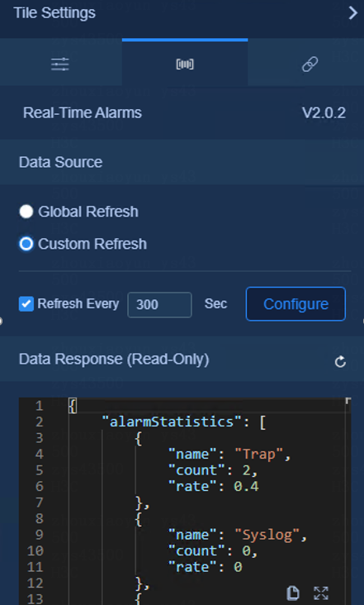Select the Global Refresh radio button

coord(26,212)
